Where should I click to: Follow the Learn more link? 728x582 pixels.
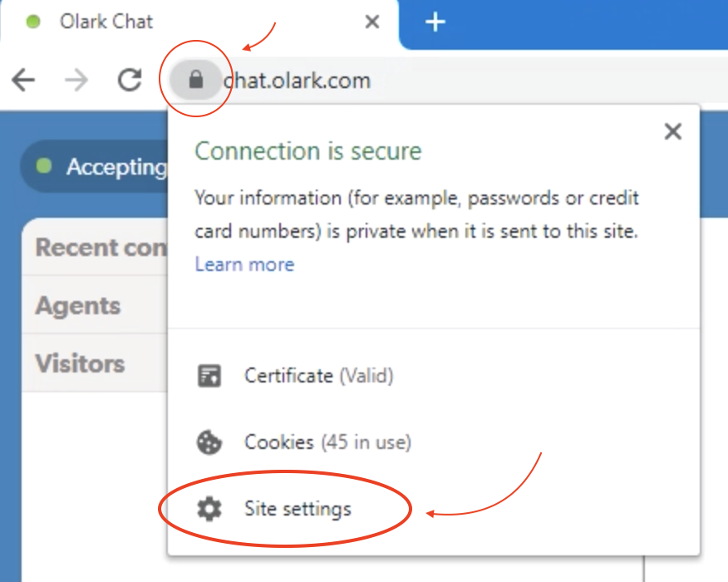coord(244,264)
